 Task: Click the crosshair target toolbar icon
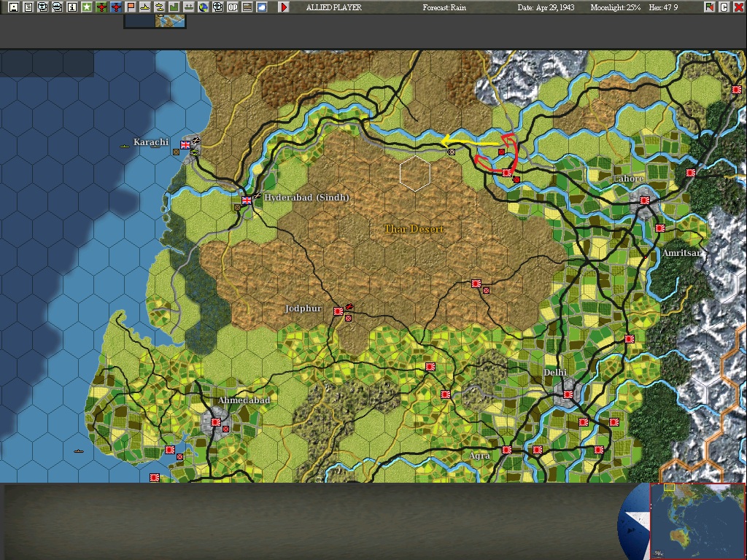217,7
